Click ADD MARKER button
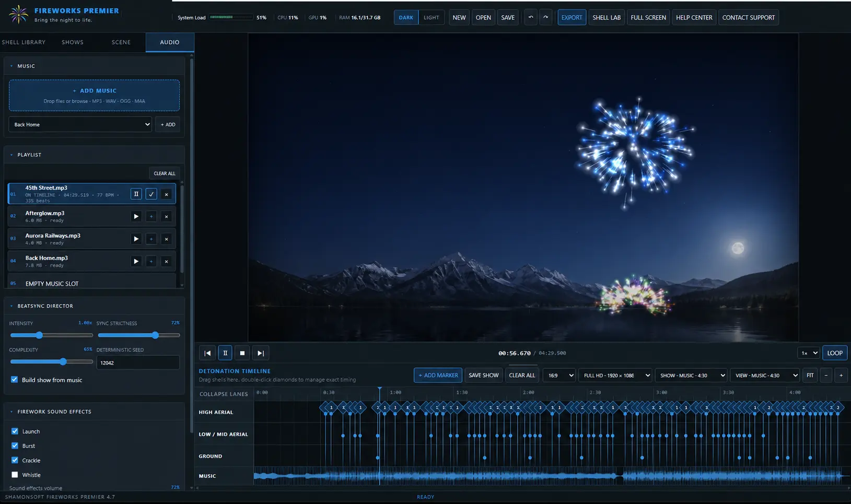 click(438, 375)
